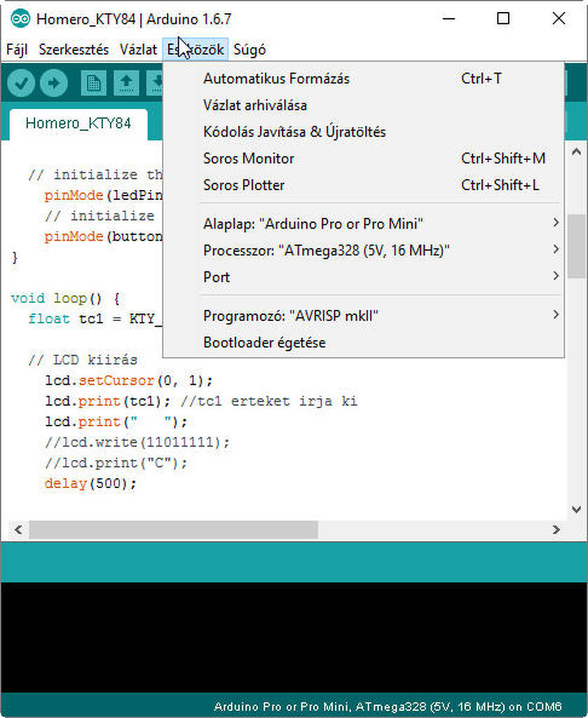
Task: Open the Fájl menu
Action: click(17, 50)
